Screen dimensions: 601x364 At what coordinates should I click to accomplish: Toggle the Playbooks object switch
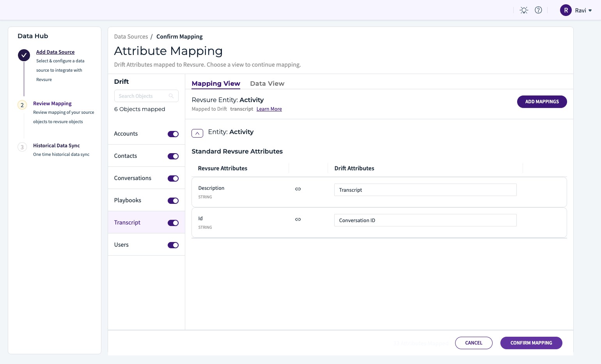pyautogui.click(x=173, y=201)
